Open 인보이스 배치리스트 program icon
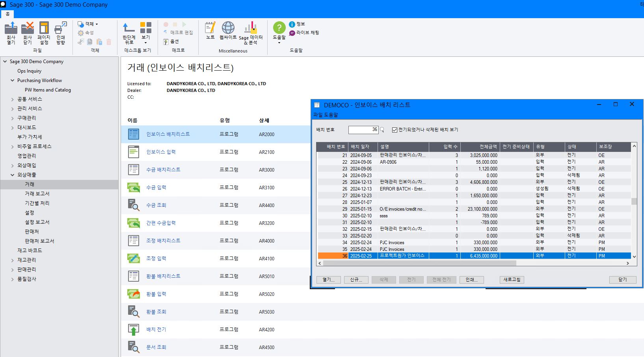This screenshot has height=357, width=644. point(134,134)
